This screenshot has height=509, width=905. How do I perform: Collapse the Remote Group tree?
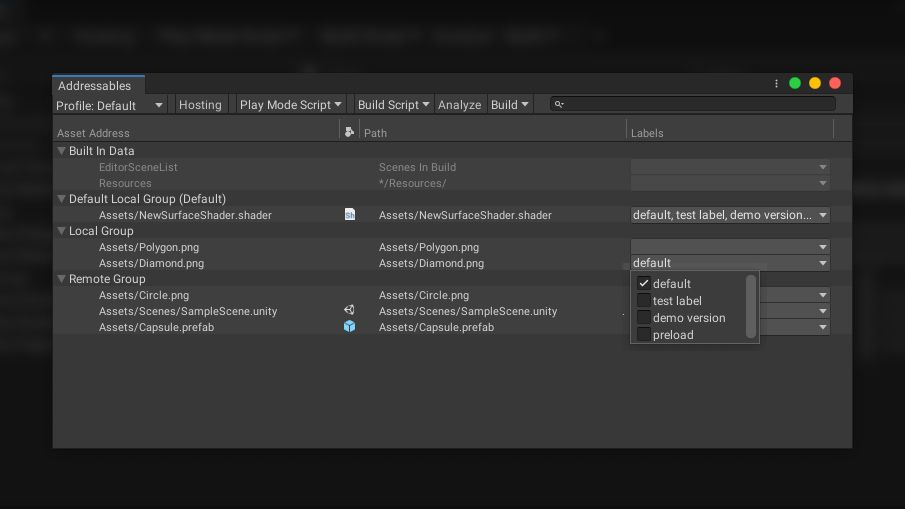pos(61,279)
